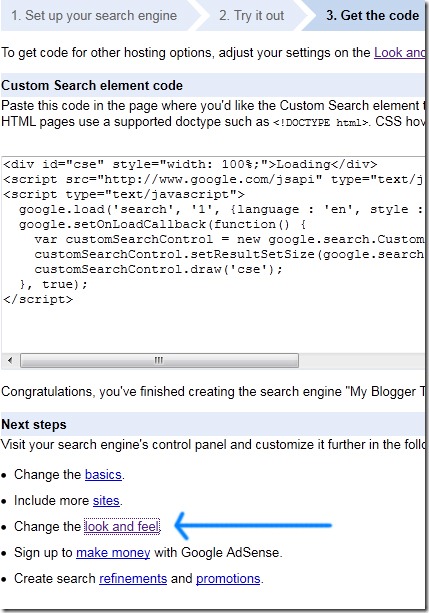Click the closing </script> line in code
The width and height of the screenshot is (429, 613).
point(38,299)
